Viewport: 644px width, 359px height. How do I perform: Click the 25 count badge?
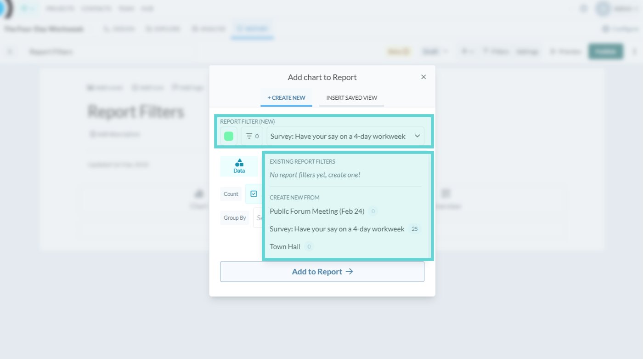point(415,229)
